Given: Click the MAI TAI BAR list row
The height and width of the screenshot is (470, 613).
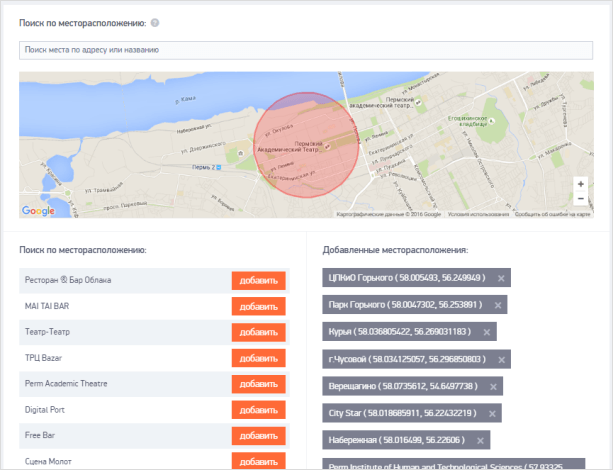Looking at the screenshot, I should (154, 306).
